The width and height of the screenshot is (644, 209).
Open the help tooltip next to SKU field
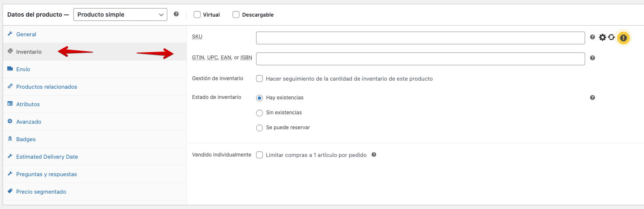click(592, 37)
